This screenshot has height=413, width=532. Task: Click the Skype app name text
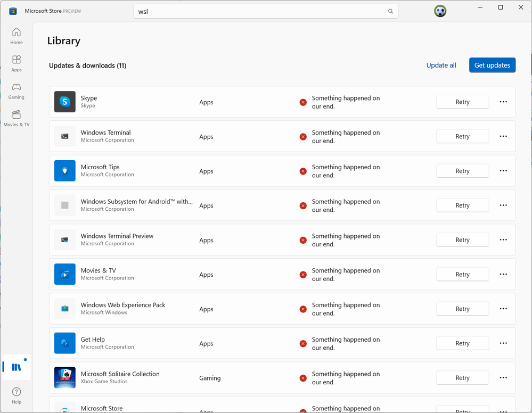pos(89,98)
